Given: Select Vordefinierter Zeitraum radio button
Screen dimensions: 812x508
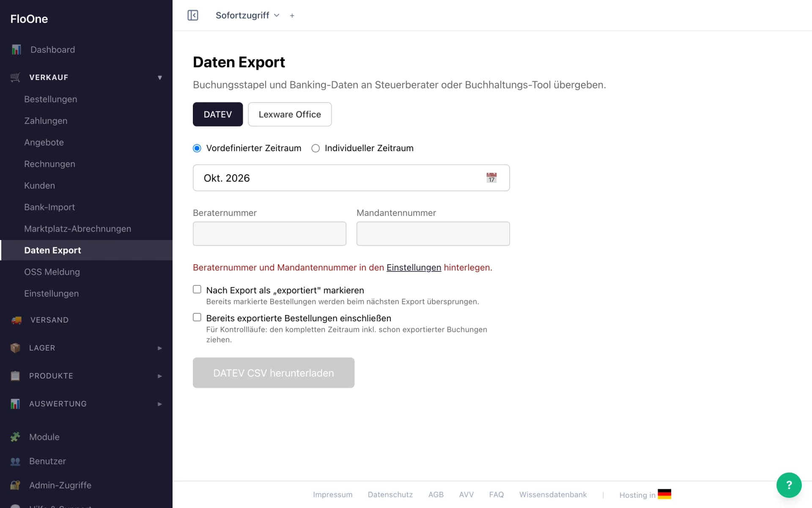Looking at the screenshot, I should pos(197,148).
